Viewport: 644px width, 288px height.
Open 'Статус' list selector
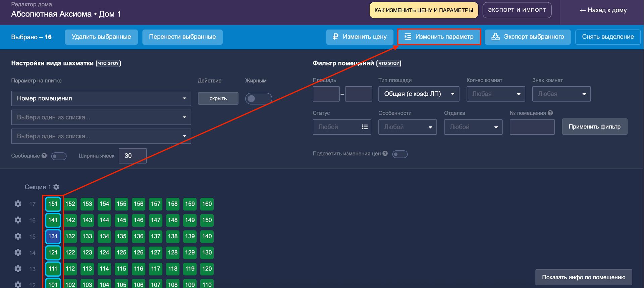tap(342, 127)
